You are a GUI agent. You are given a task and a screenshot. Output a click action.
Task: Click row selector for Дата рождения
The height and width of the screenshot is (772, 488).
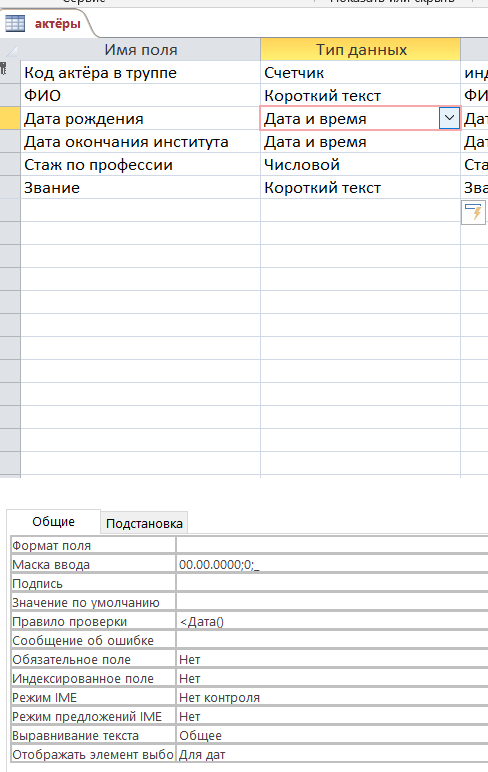point(10,119)
